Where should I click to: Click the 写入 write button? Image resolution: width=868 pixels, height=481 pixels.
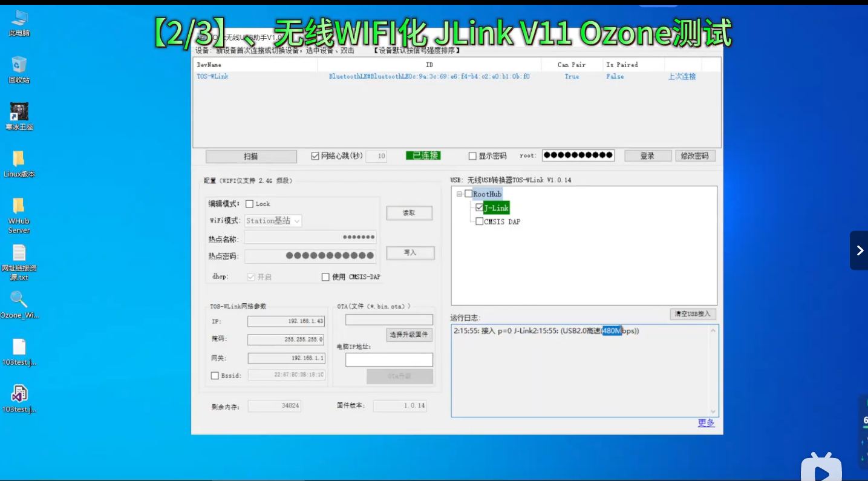(x=410, y=253)
